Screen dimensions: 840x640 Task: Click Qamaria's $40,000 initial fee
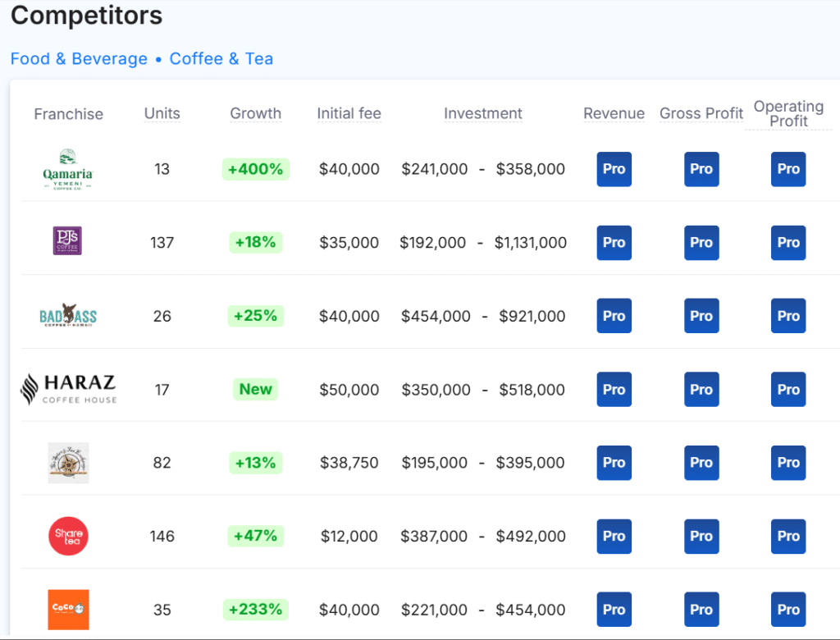(x=349, y=169)
